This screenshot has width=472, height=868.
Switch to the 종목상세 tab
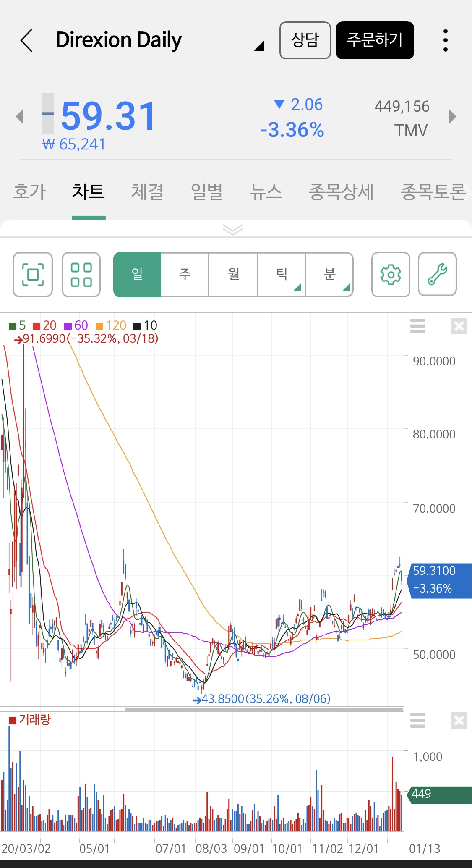tap(341, 192)
